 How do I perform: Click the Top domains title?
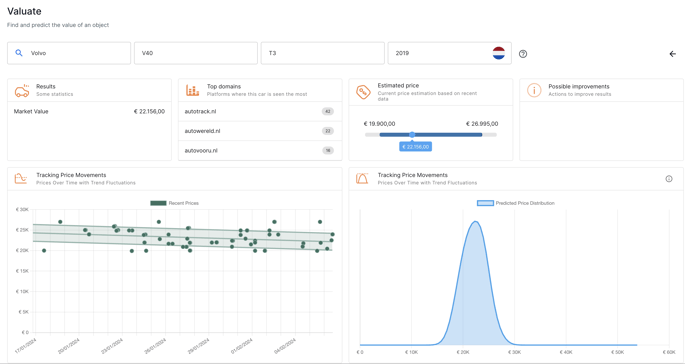tap(224, 87)
